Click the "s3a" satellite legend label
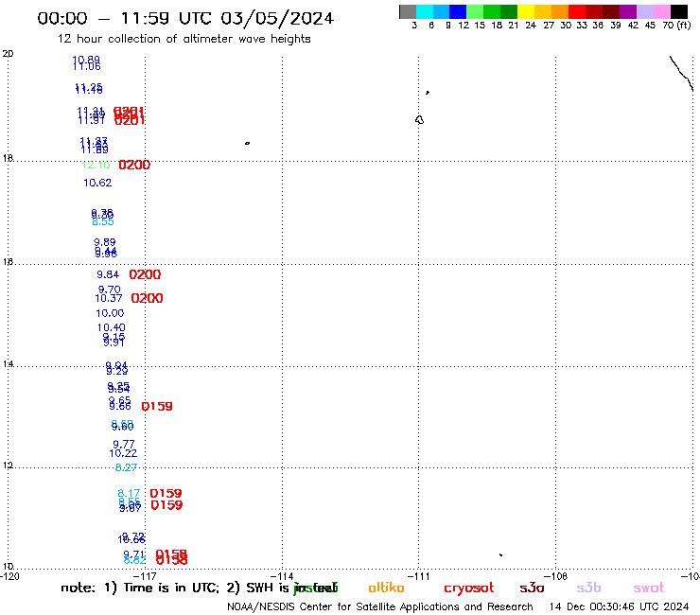 pos(532,588)
